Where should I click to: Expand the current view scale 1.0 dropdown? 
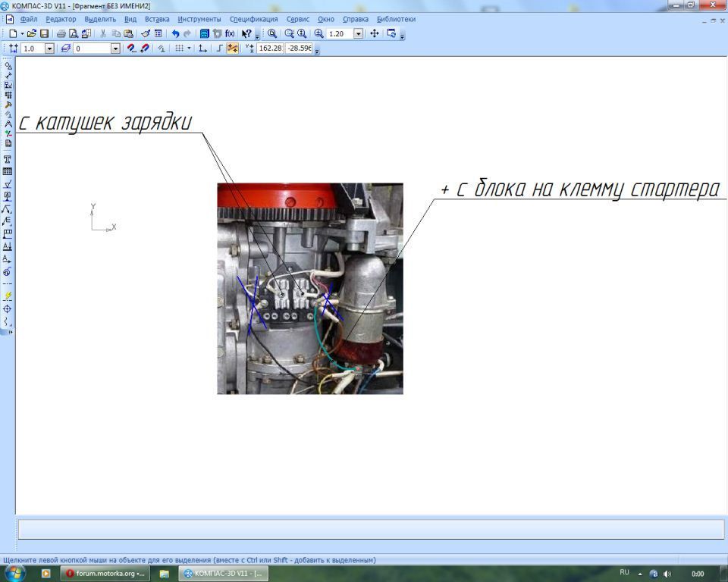(x=50, y=48)
